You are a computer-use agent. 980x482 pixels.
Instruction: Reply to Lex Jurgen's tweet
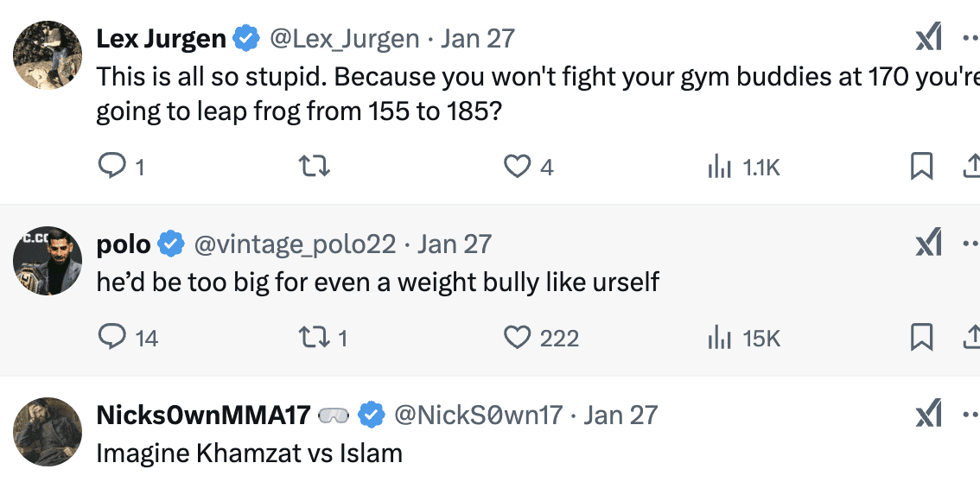(111, 166)
